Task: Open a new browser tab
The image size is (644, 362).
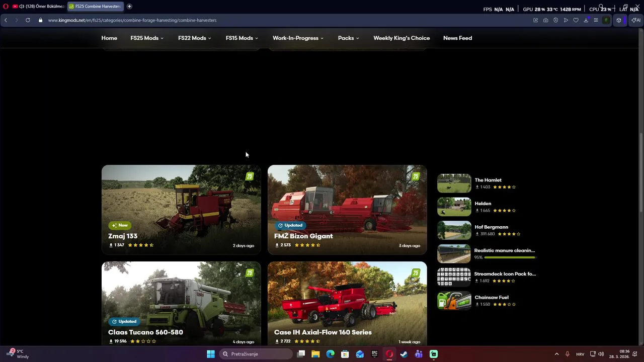Action: (x=129, y=7)
